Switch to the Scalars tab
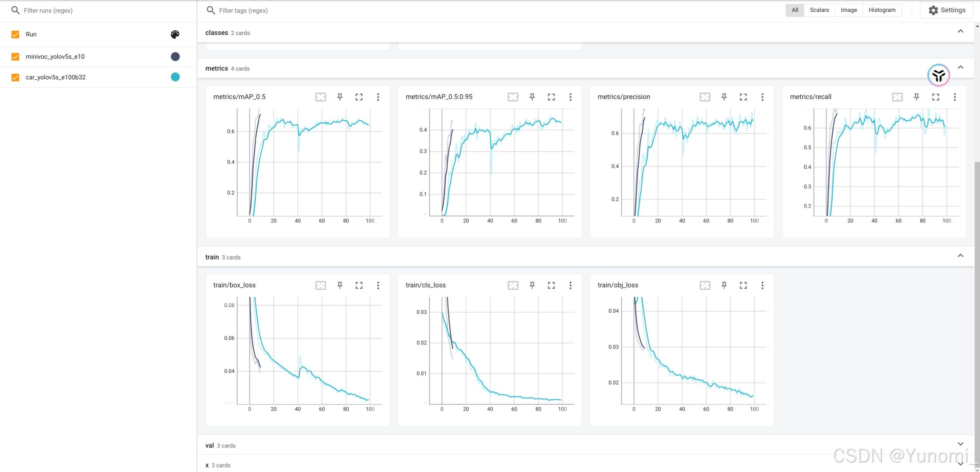980x472 pixels. (819, 10)
